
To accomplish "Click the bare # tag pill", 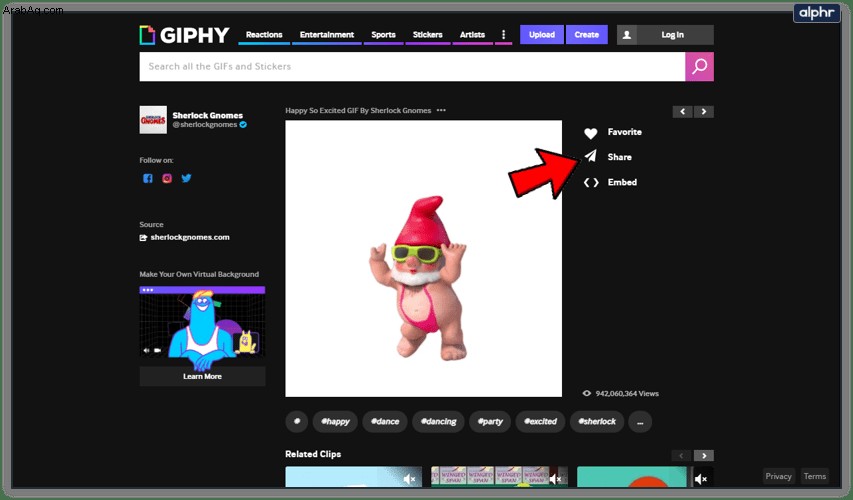I will [x=296, y=422].
